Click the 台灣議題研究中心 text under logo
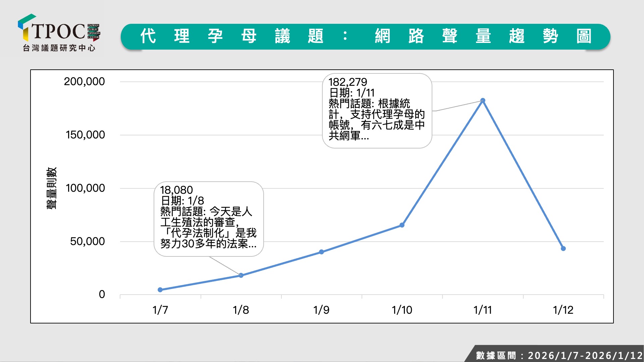The image size is (644, 362). click(x=59, y=48)
